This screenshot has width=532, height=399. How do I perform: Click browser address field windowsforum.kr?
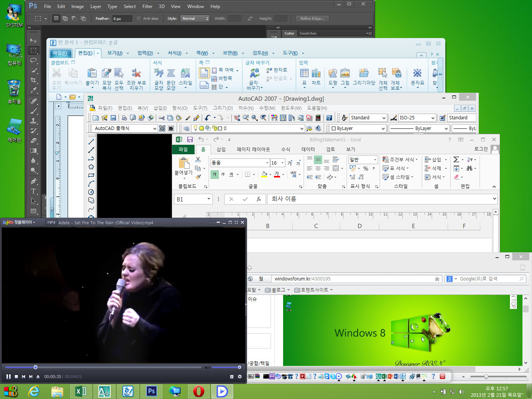(x=353, y=279)
